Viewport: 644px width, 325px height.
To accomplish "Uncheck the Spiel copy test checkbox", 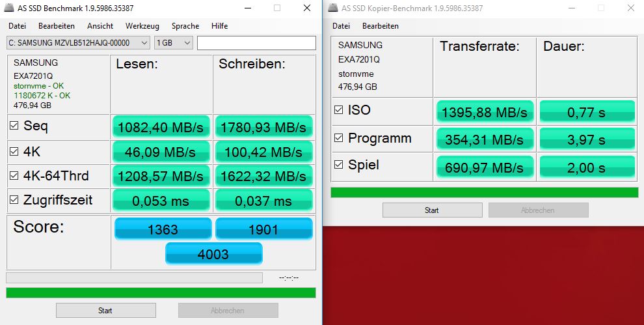I will pyautogui.click(x=338, y=165).
